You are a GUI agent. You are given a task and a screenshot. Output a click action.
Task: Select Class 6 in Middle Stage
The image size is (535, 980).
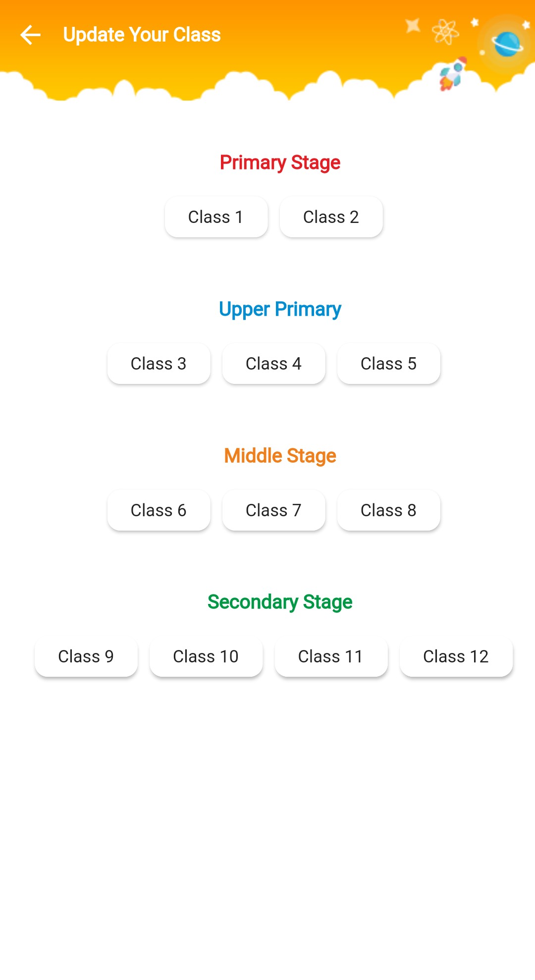[x=159, y=510]
